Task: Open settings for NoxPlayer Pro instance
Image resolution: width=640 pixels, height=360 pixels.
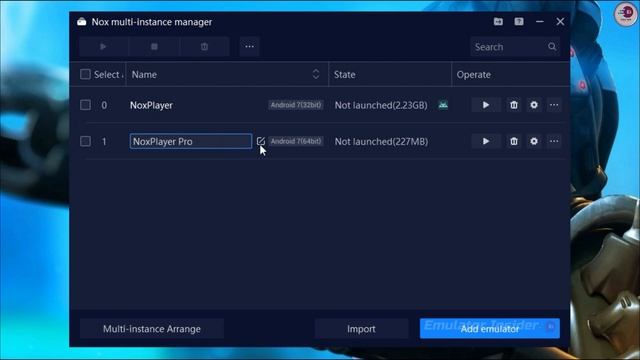Action: tap(534, 141)
